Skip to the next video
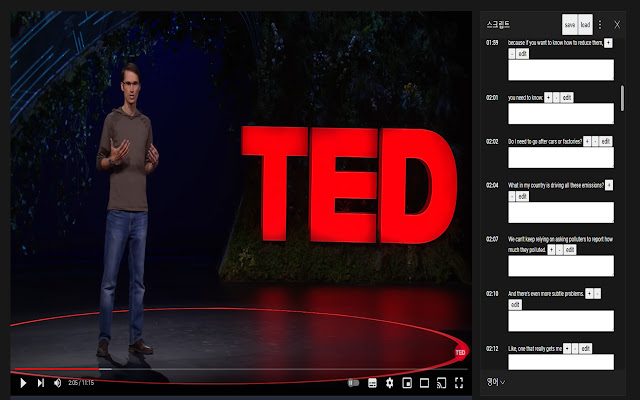 point(40,383)
